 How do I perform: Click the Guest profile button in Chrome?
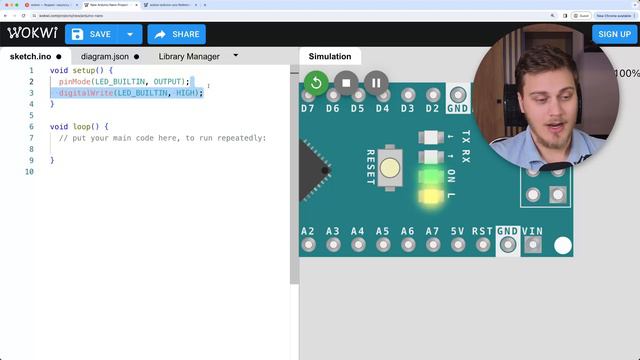click(x=581, y=16)
